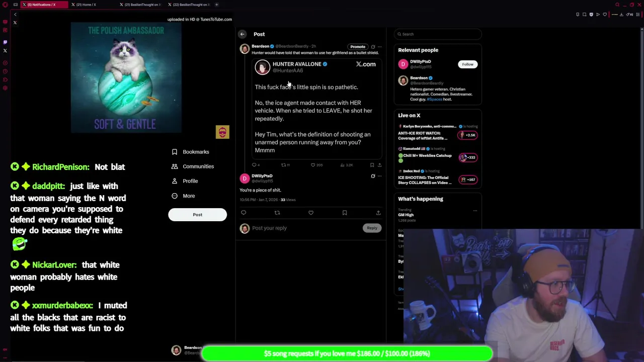Viewport: 644px width, 362px height.
Task: Open DWillyPtsD in Relevant people
Action: coord(421,62)
